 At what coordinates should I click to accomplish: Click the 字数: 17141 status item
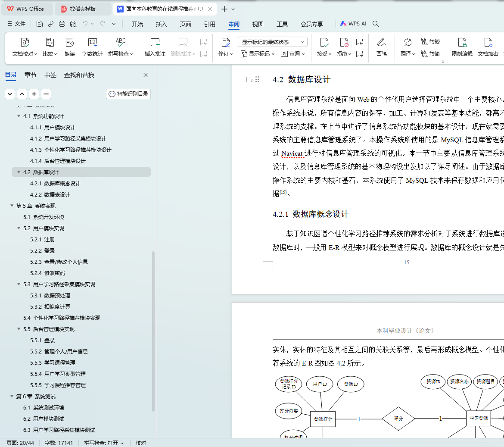[x=59, y=443]
